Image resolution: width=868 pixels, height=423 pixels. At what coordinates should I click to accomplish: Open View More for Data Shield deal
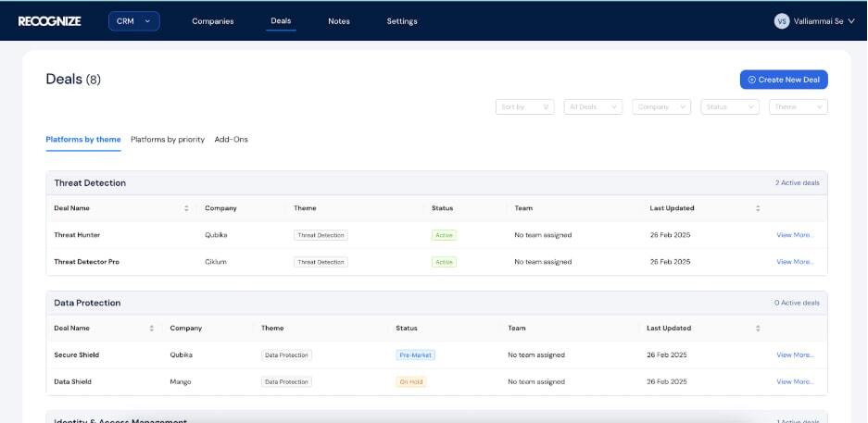[x=795, y=381]
